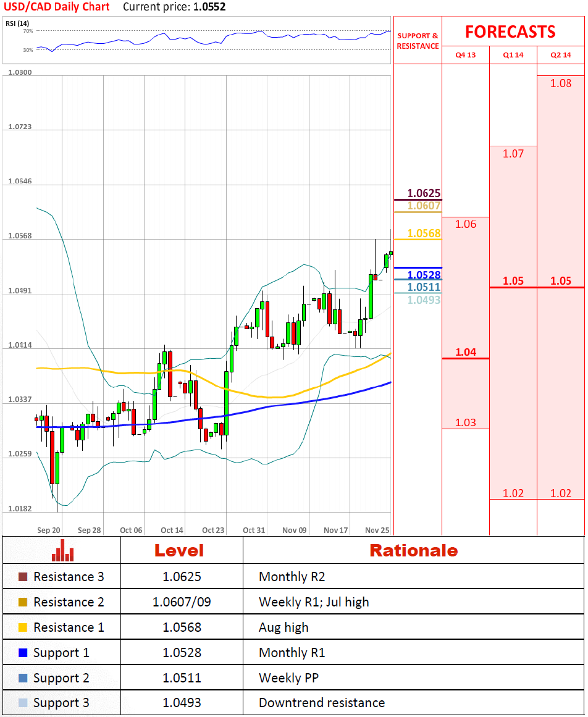The height and width of the screenshot is (717, 588).
Task: Click the Support & Resistance header
Action: point(418,41)
